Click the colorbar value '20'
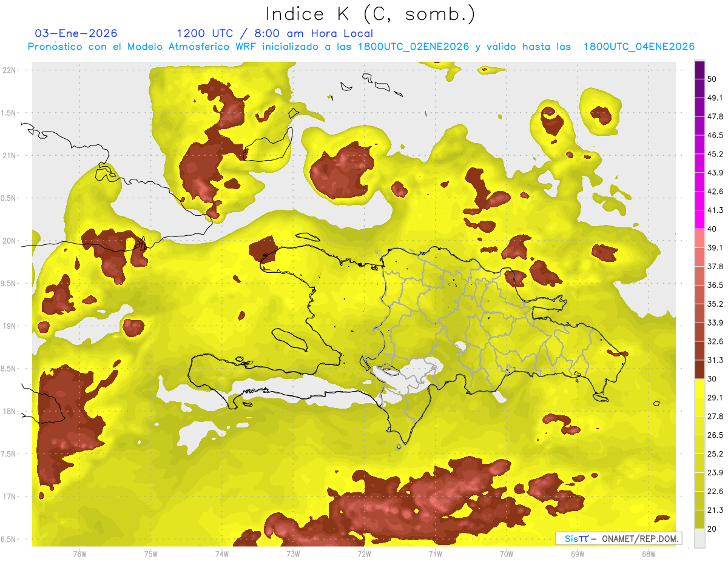 (x=712, y=529)
